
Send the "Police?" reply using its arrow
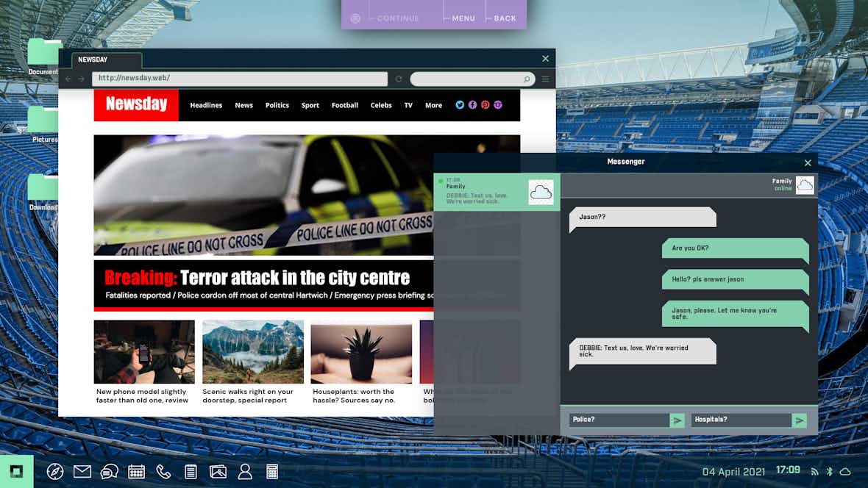point(677,420)
